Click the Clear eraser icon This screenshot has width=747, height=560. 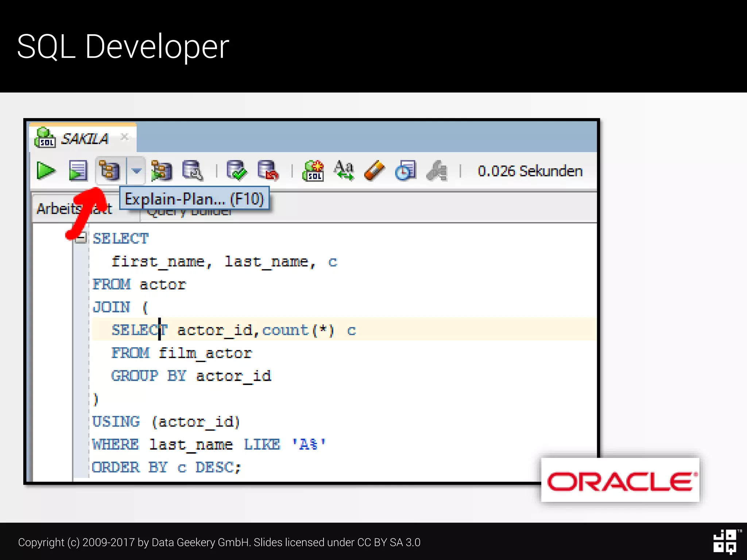(x=374, y=171)
